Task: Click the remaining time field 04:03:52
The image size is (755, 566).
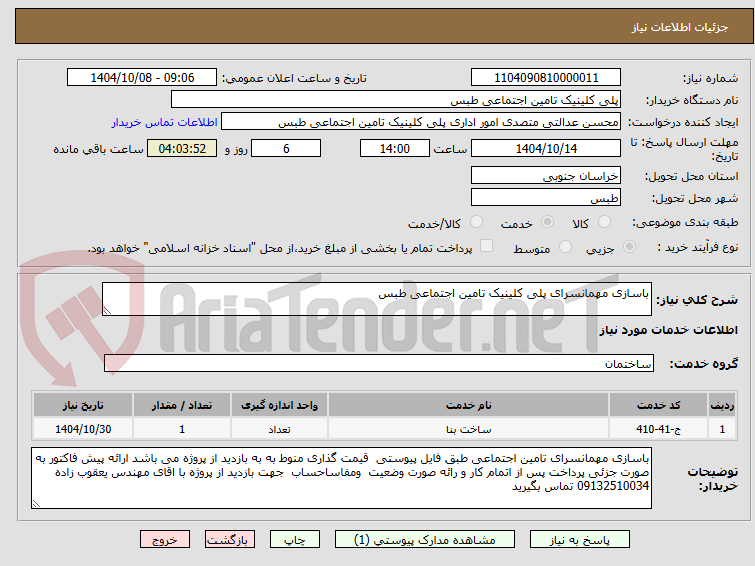Action: coord(182,148)
